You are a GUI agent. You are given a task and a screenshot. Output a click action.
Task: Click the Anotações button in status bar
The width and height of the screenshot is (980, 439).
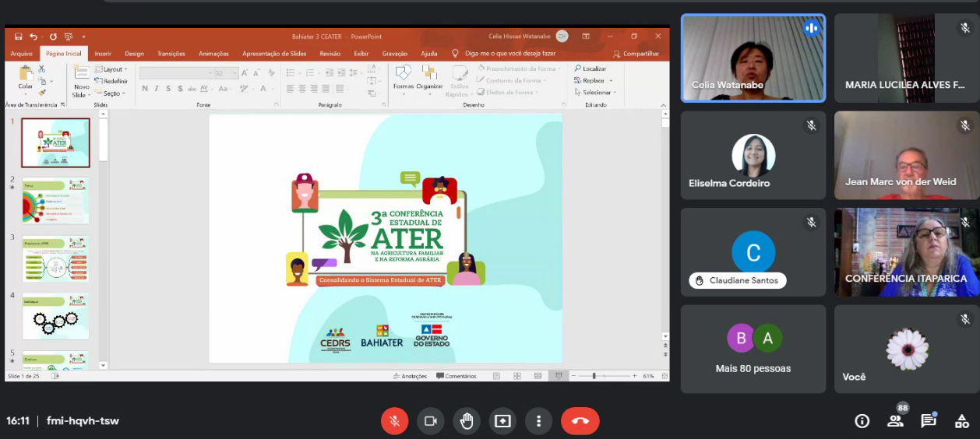(x=410, y=376)
